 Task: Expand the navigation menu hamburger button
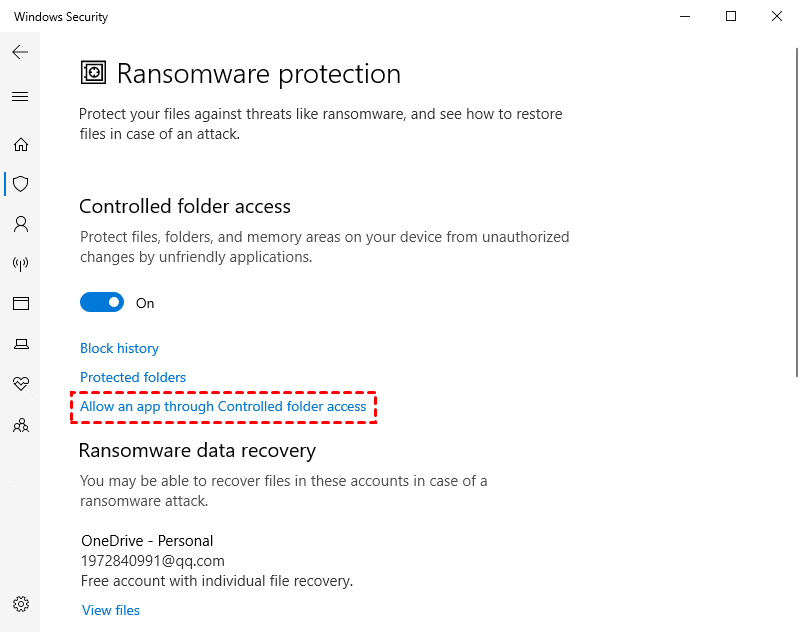21,96
